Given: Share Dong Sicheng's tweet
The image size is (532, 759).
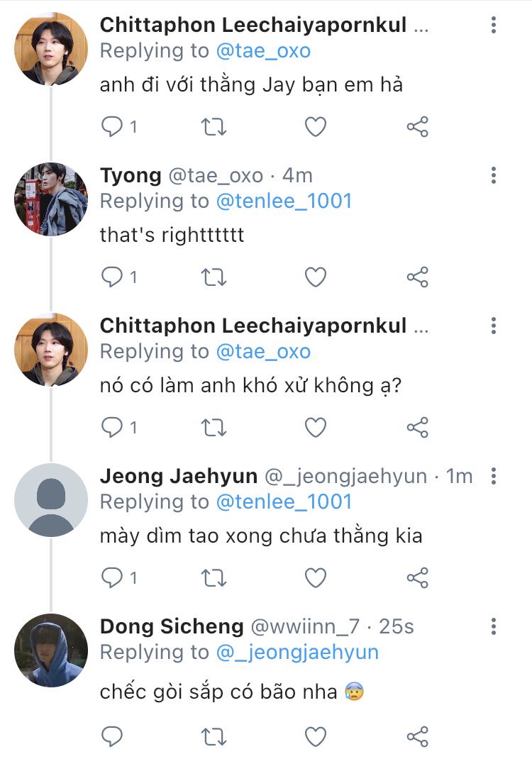Looking at the screenshot, I should point(418,736).
